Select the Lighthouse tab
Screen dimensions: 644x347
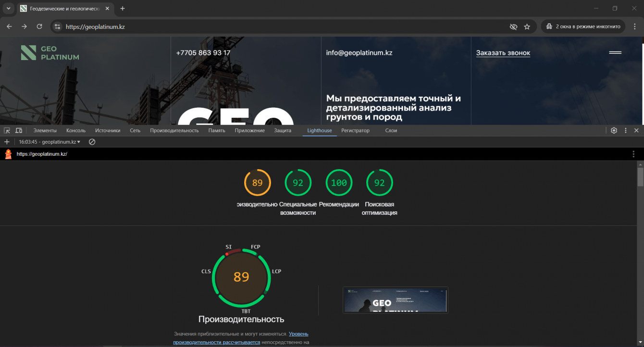(x=320, y=130)
